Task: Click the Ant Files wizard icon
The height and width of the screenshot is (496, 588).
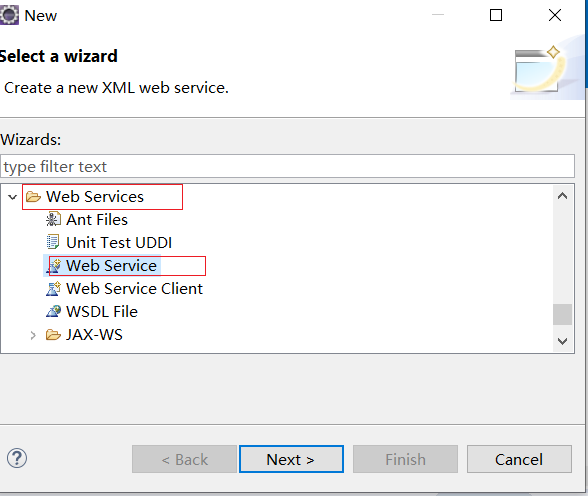Action: point(53,220)
